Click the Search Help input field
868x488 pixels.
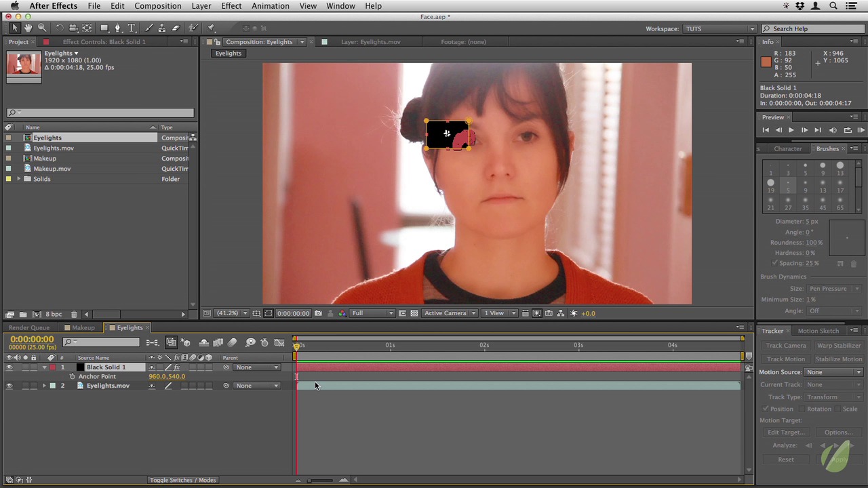tap(813, 28)
